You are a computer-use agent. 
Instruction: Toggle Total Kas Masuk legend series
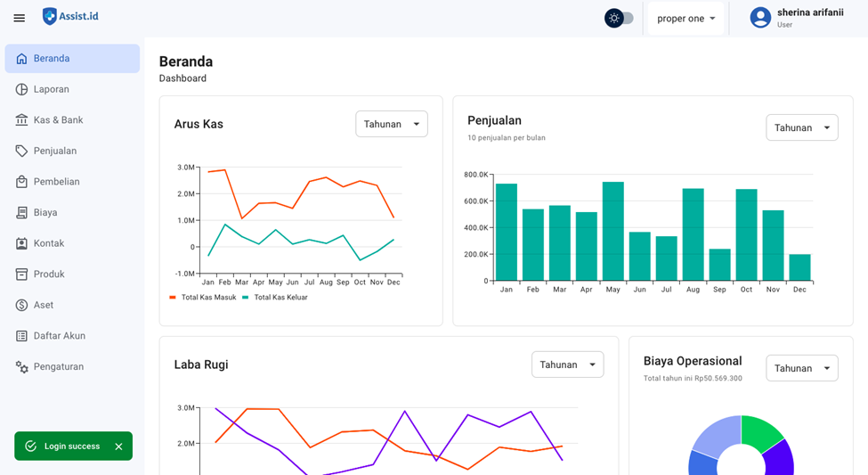[x=203, y=298]
